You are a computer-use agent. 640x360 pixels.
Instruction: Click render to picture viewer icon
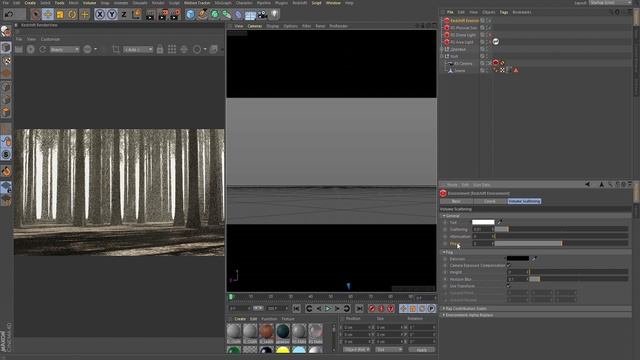point(162,15)
